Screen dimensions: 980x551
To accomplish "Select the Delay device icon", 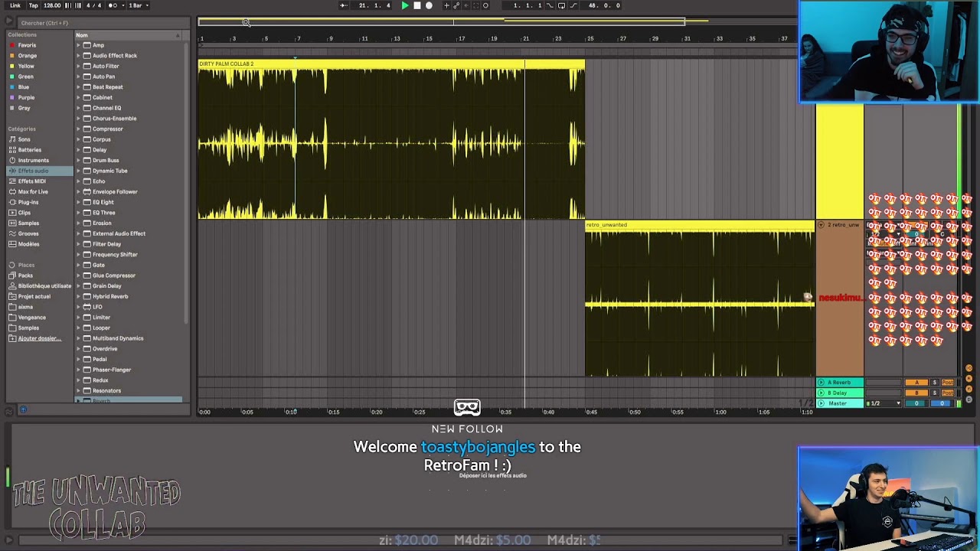I will pyautogui.click(x=87, y=150).
